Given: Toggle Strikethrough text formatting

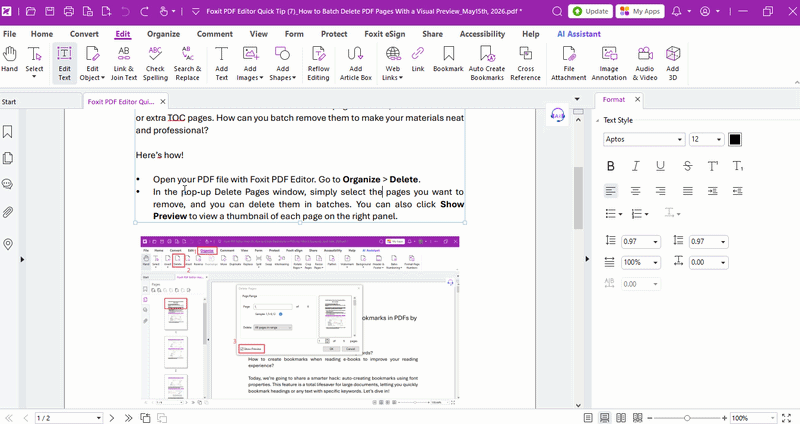Looking at the screenshot, I should [x=687, y=166].
